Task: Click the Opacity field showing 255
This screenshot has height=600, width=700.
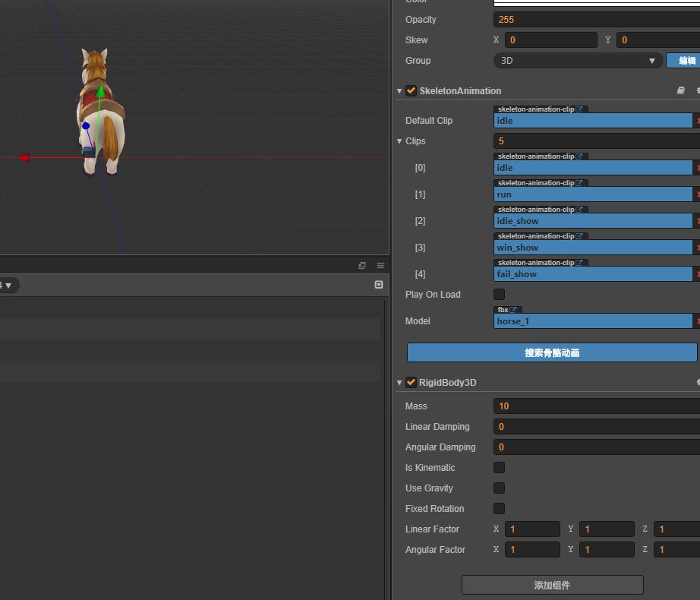Action: [x=597, y=20]
